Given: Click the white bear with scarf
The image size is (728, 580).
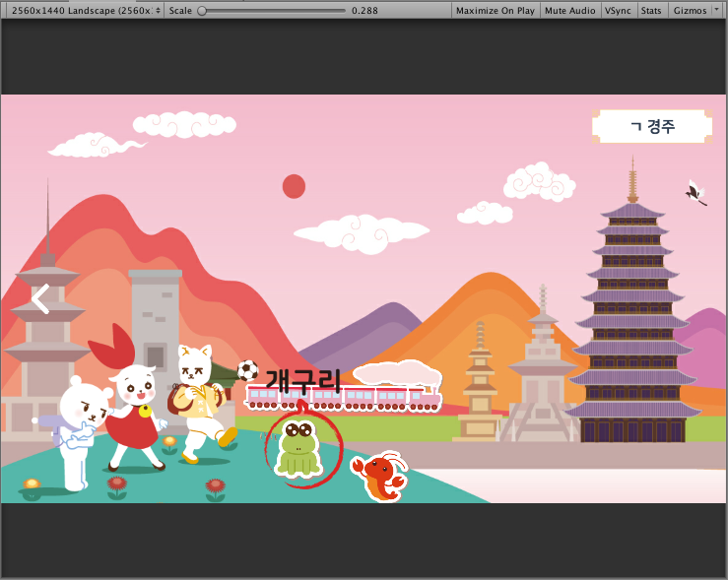Looking at the screenshot, I should (79, 434).
